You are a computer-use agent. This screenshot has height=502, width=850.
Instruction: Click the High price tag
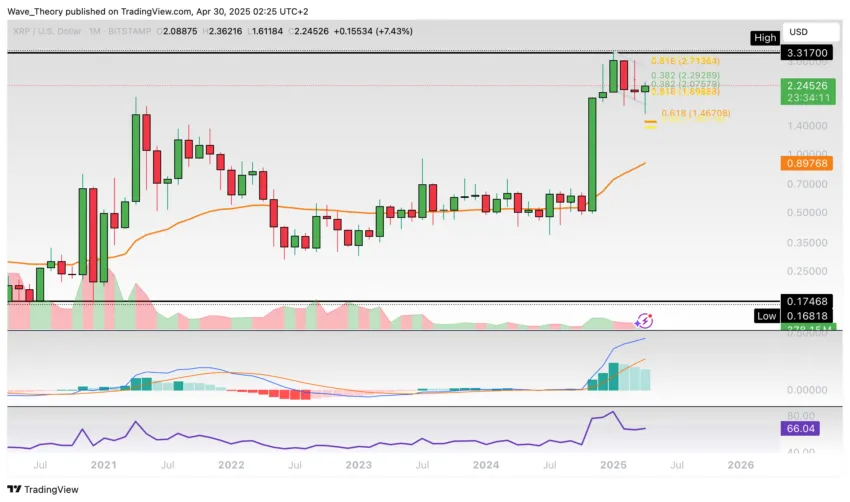click(765, 38)
